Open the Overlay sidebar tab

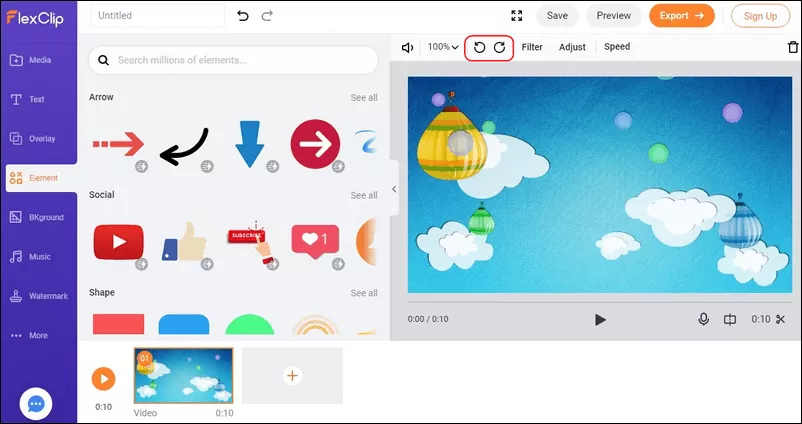32,139
